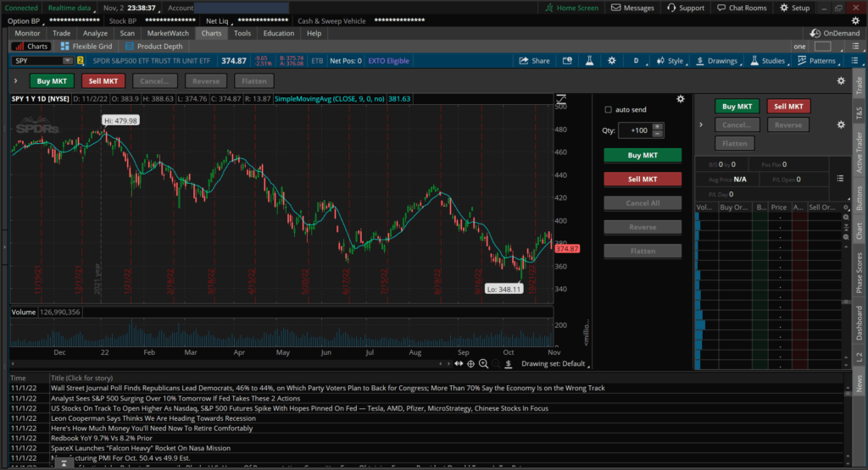Increase Qty with the plus stepper
868x470 pixels.
pyautogui.click(x=657, y=127)
